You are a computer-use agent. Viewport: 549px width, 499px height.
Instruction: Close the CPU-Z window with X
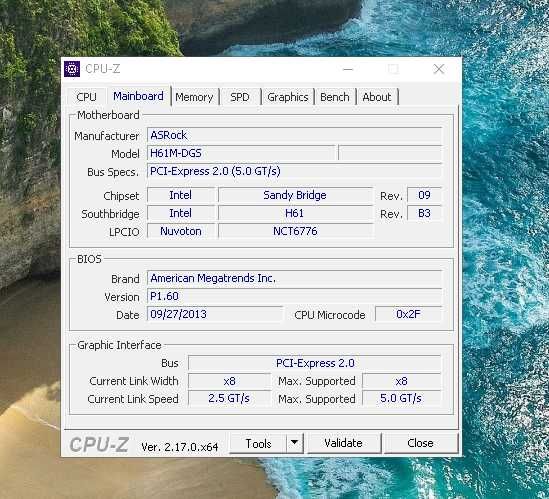point(439,69)
